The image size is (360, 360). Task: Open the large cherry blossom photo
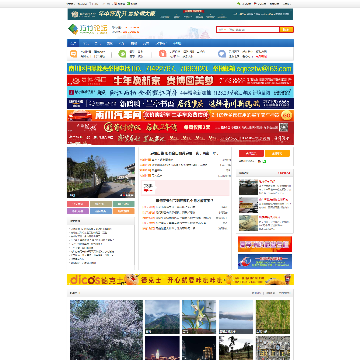point(106,330)
